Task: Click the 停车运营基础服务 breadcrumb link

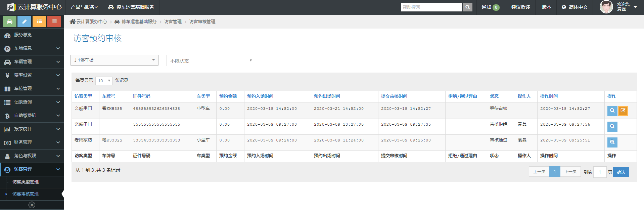Action: 139,22
